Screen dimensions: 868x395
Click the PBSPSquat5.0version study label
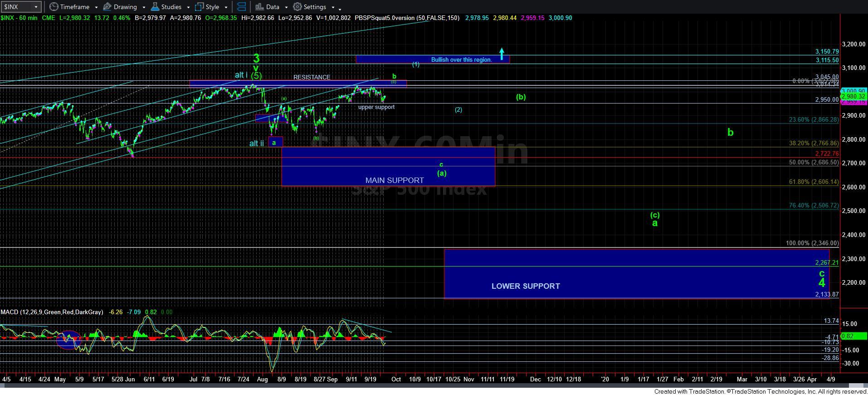tap(407, 18)
